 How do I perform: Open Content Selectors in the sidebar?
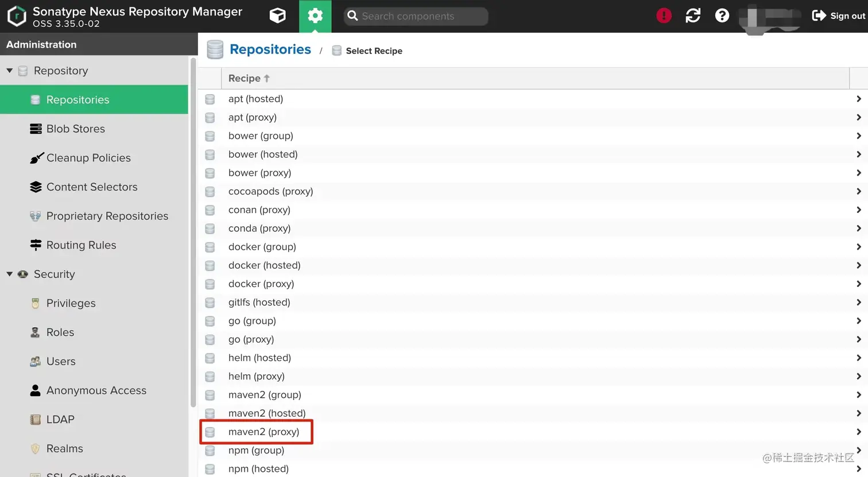[x=94, y=187]
